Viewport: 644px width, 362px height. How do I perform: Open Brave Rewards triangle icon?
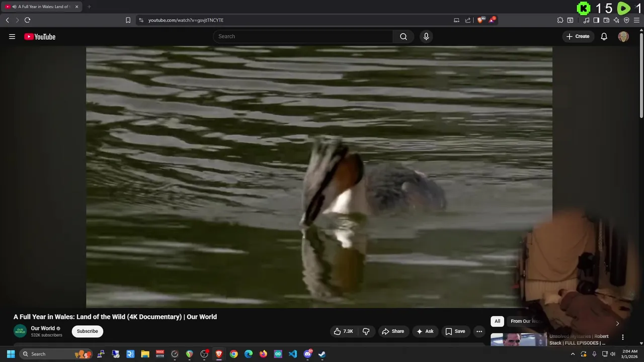(x=492, y=20)
